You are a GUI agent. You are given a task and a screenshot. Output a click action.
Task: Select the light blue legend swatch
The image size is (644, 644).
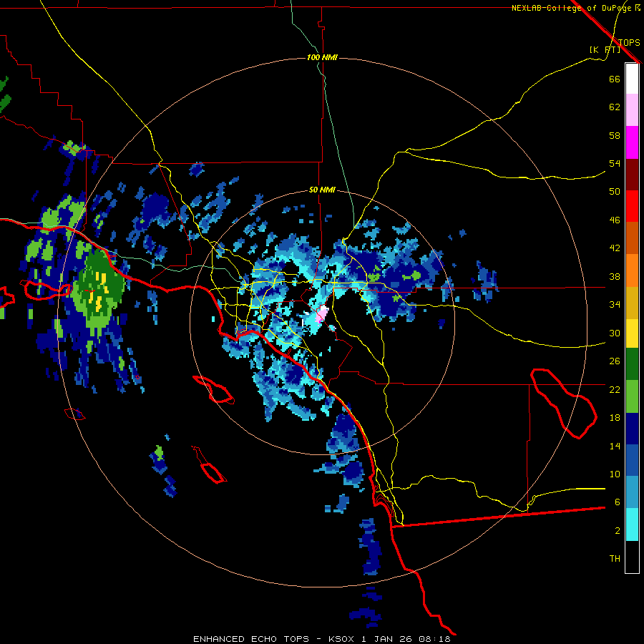[632, 492]
